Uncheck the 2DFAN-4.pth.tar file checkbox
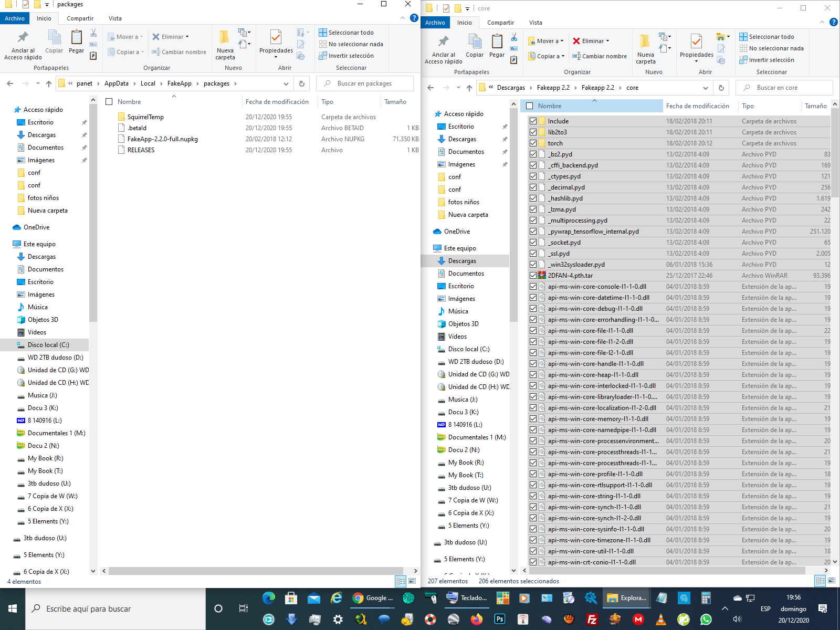Screen dimensions: 840x630 coord(533,276)
